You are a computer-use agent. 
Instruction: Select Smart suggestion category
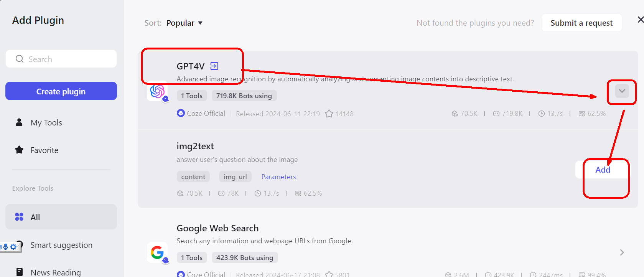point(61,245)
